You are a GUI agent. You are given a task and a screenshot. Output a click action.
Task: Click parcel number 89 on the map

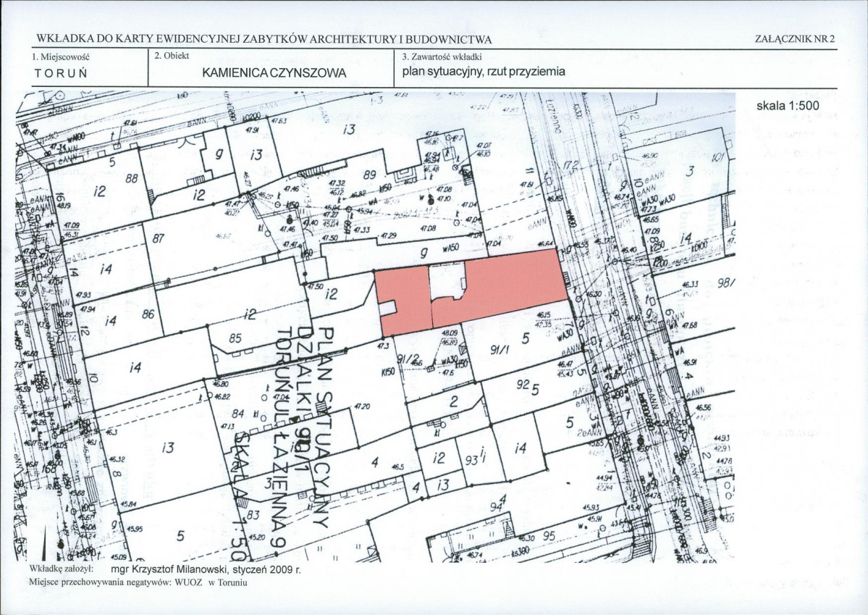369,174
